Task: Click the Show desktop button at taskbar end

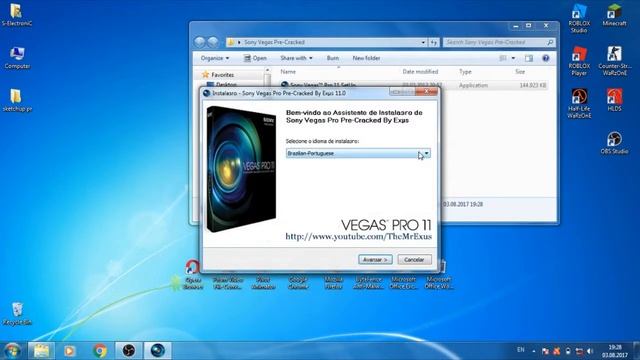Action: click(637, 351)
